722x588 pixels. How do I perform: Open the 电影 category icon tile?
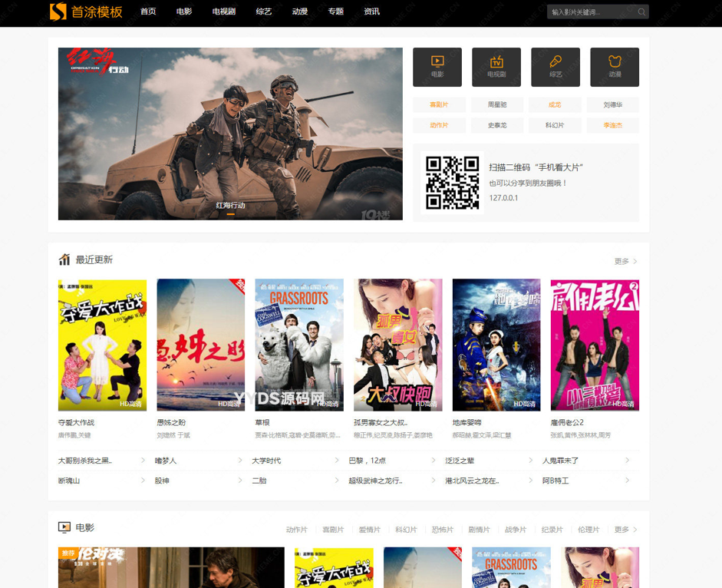tap(437, 67)
